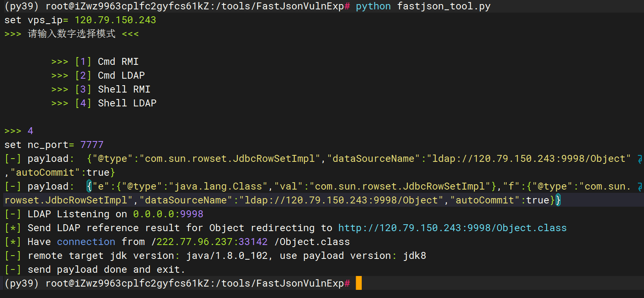Open the http://120.79.150.243:9998/Object.class URL
Viewport: 644px width, 298px height.
452,228
